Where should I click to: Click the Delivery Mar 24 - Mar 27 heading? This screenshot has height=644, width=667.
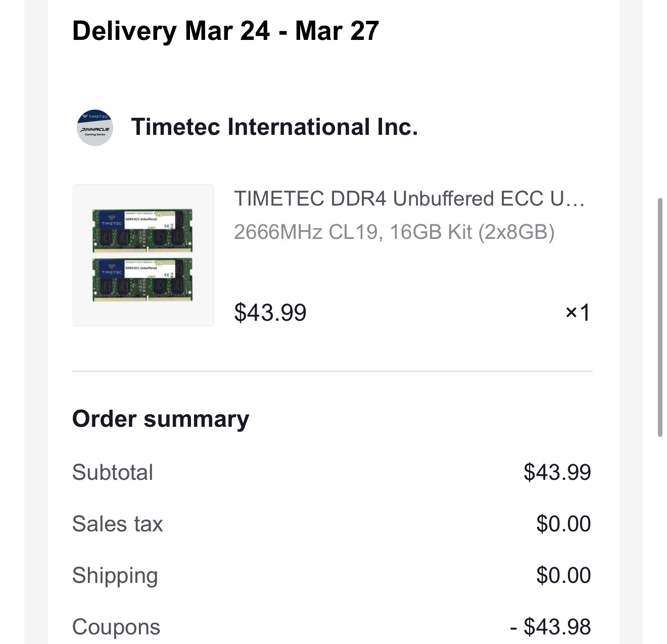click(x=225, y=31)
